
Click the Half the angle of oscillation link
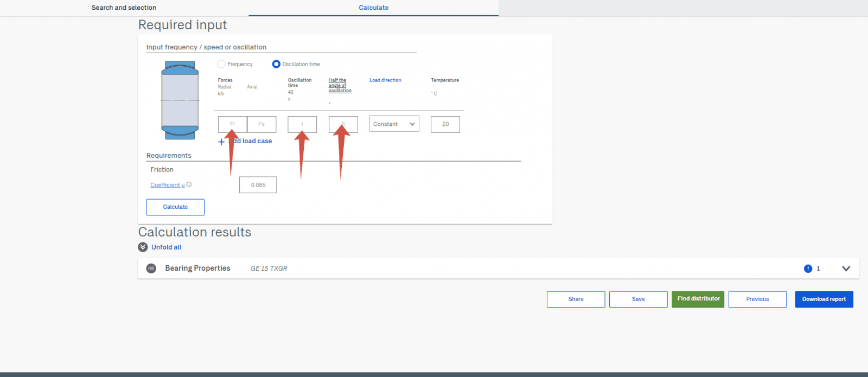[x=340, y=85]
